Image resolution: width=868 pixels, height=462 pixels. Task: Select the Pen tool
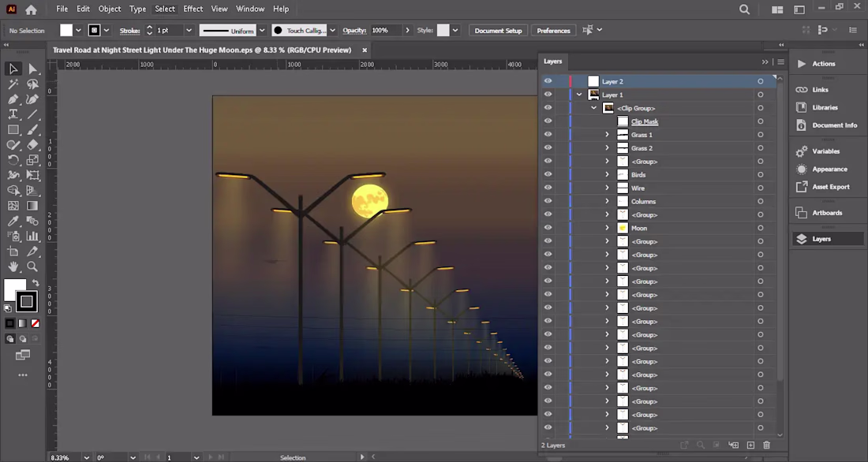(x=13, y=99)
